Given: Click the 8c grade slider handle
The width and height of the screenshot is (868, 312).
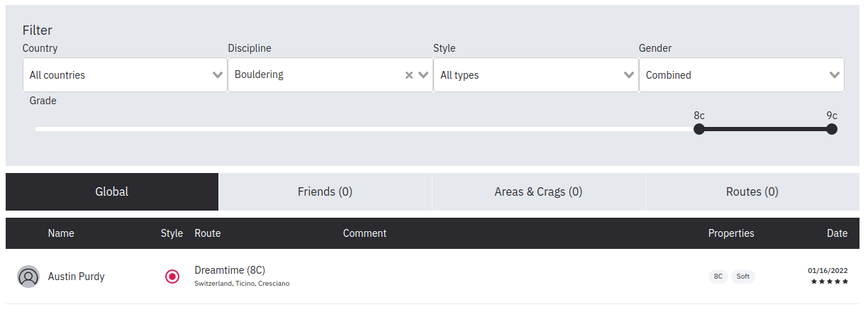Looking at the screenshot, I should click(699, 129).
